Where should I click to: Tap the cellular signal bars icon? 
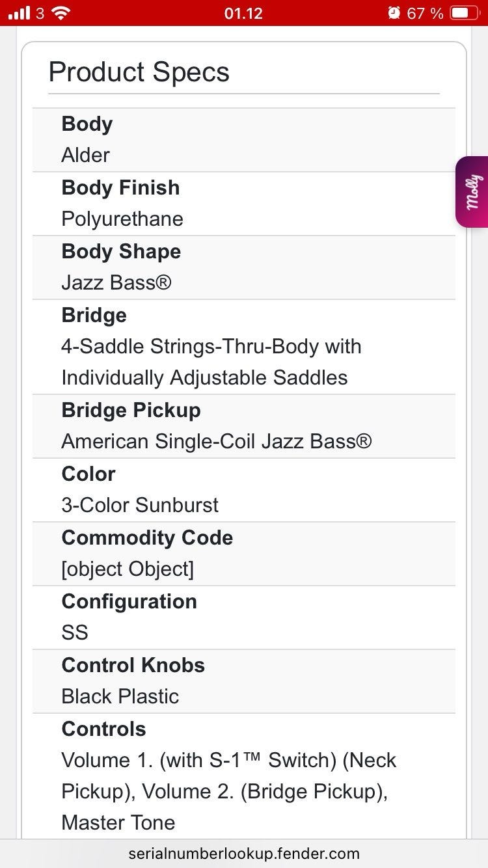click(19, 13)
